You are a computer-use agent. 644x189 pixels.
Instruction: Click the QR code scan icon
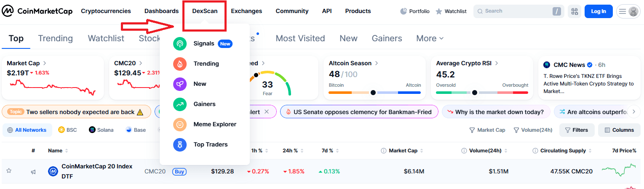click(x=575, y=11)
